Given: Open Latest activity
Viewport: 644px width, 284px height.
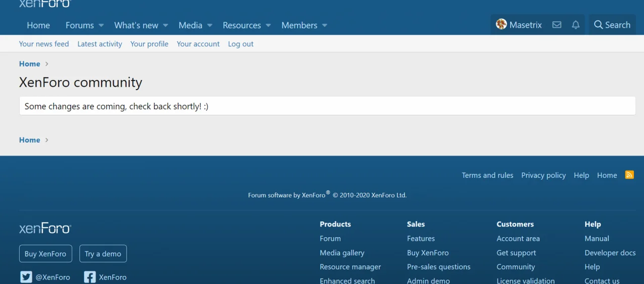Looking at the screenshot, I should (x=100, y=44).
